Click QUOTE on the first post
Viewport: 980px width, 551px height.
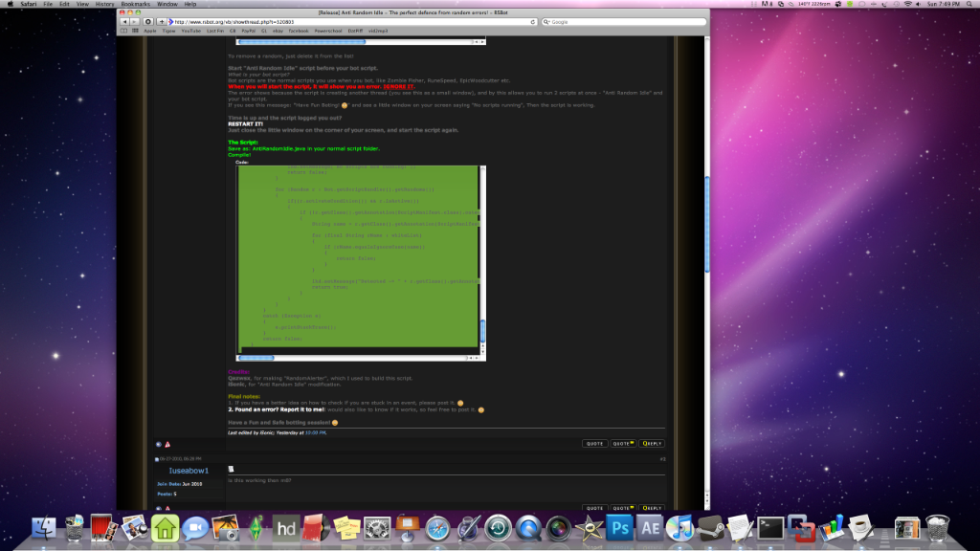click(594, 443)
